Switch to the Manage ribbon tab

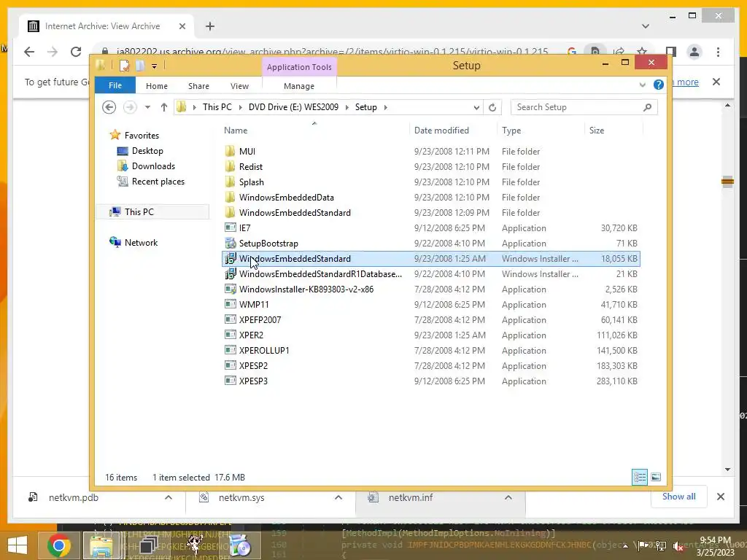[x=299, y=86]
